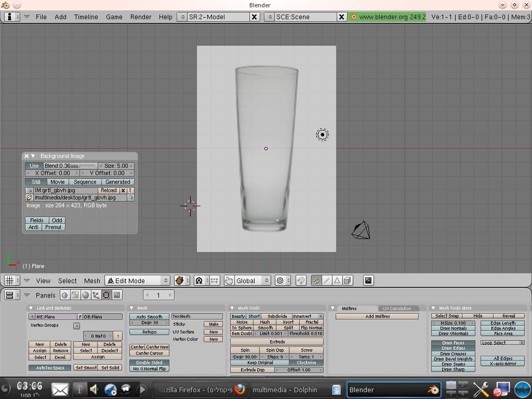The width and height of the screenshot is (532, 399).
Task: Open the Edit Mode dropdown
Action: tap(138, 281)
